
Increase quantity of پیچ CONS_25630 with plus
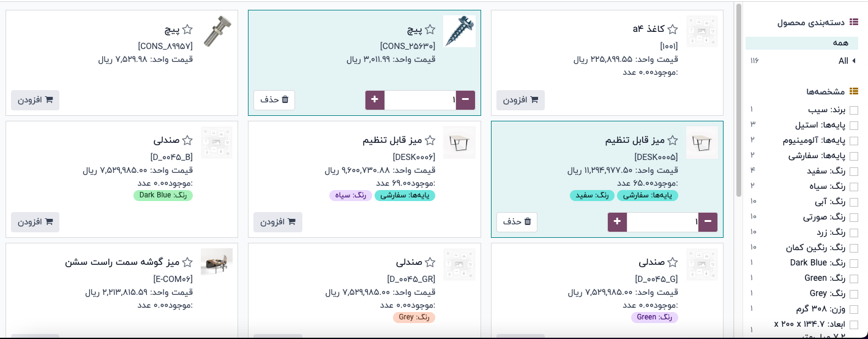375,100
